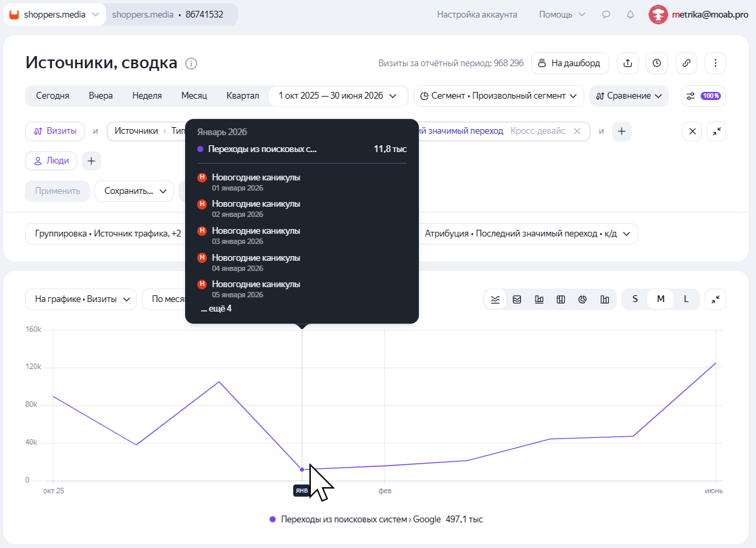Screen dimensions: 756x548
Task: Click the Визиты filter chip
Action: point(55,131)
